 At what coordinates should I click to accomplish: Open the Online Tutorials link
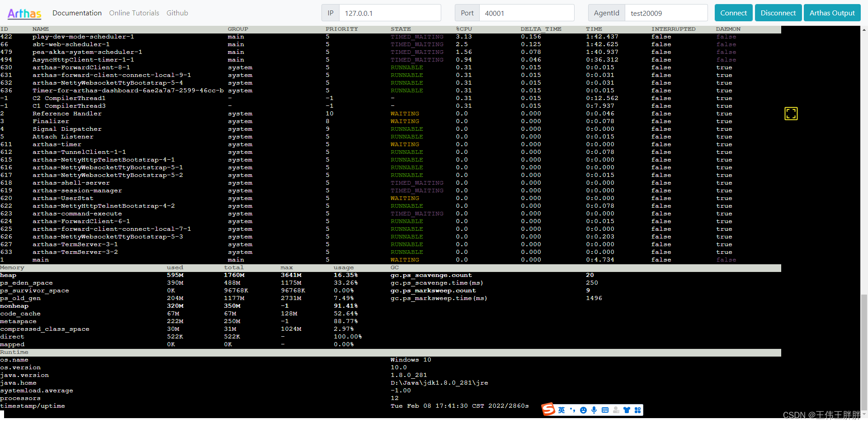pyautogui.click(x=134, y=13)
